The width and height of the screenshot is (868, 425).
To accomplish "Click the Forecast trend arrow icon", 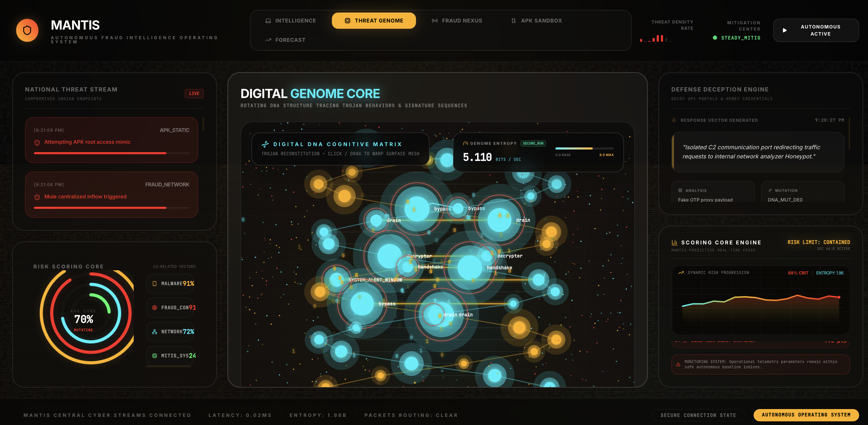I will [x=268, y=40].
